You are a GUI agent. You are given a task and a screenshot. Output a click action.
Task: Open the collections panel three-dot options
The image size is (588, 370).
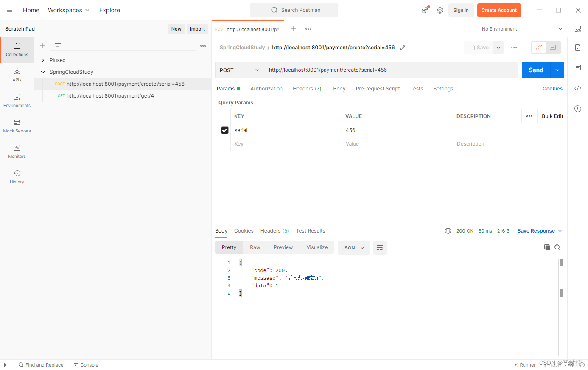pyautogui.click(x=203, y=46)
